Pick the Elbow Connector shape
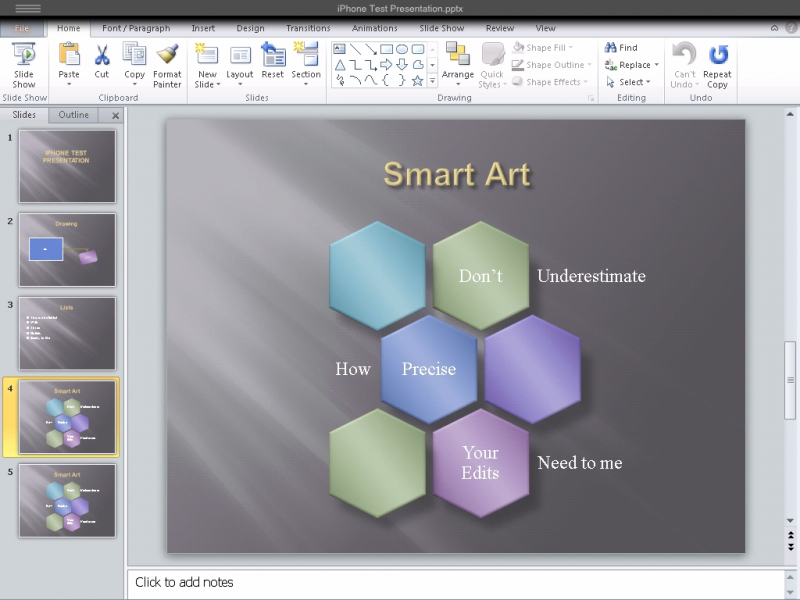 (355, 65)
